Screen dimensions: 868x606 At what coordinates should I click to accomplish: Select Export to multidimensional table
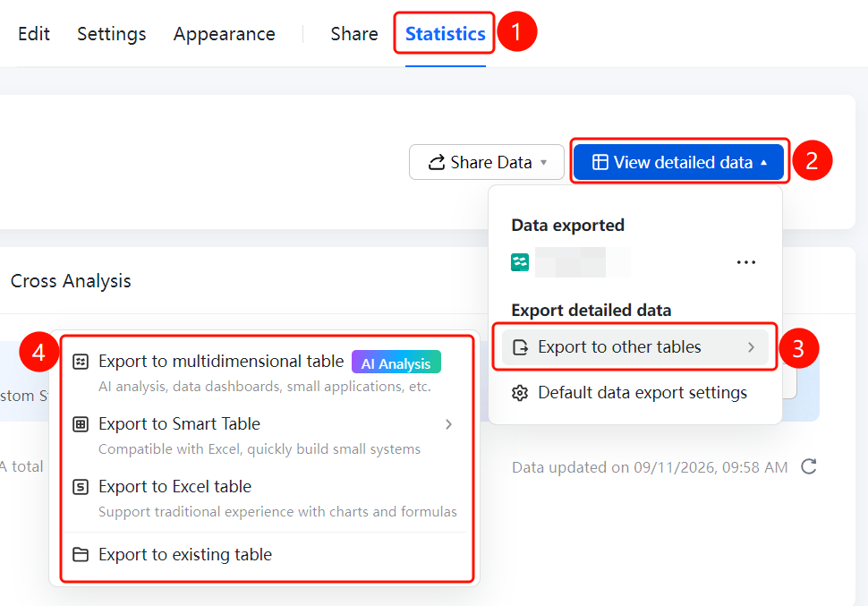(221, 361)
